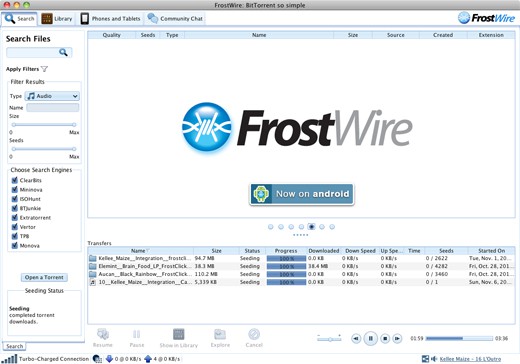Screen dimensions: 520x364
Task: Click the Now on android banner
Action: (x=302, y=194)
